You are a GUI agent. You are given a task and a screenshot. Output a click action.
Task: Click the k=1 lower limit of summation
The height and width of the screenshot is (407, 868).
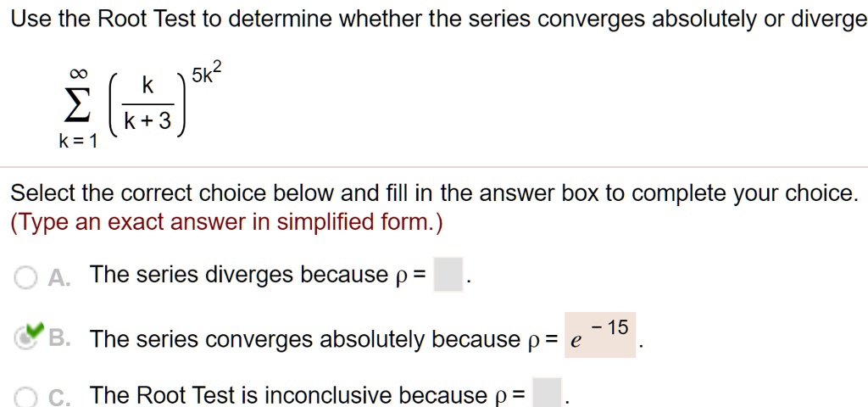[78, 142]
